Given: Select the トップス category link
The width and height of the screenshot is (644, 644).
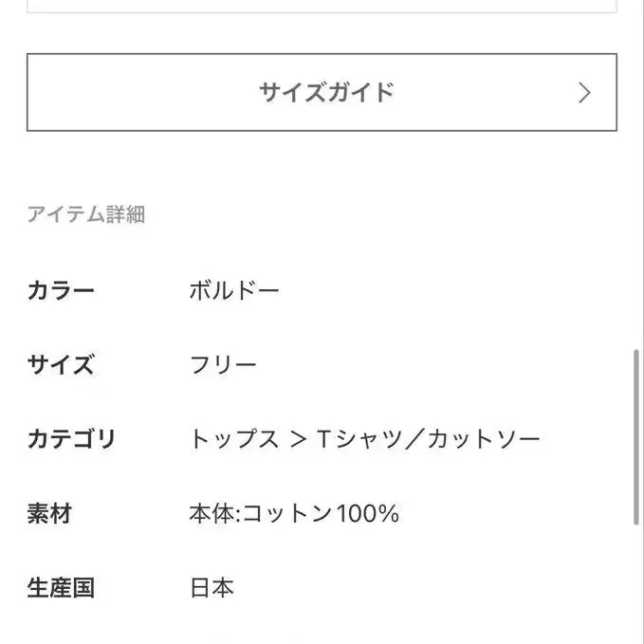Looking at the screenshot, I should [x=234, y=439].
